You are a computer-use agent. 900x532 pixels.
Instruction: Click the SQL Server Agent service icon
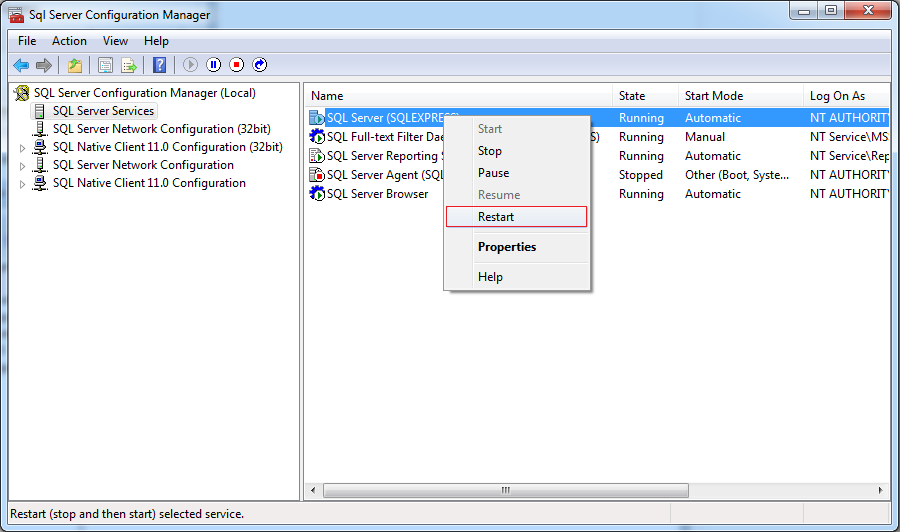pyautogui.click(x=317, y=174)
